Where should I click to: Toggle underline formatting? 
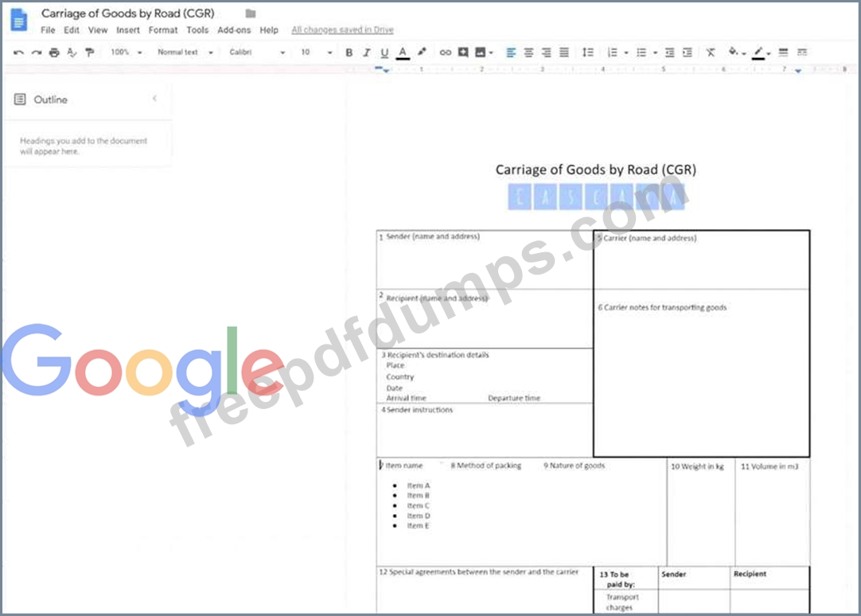384,53
